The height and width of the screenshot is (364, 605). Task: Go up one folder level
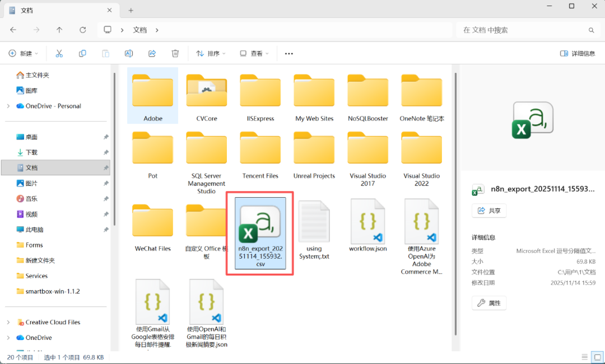coord(59,30)
